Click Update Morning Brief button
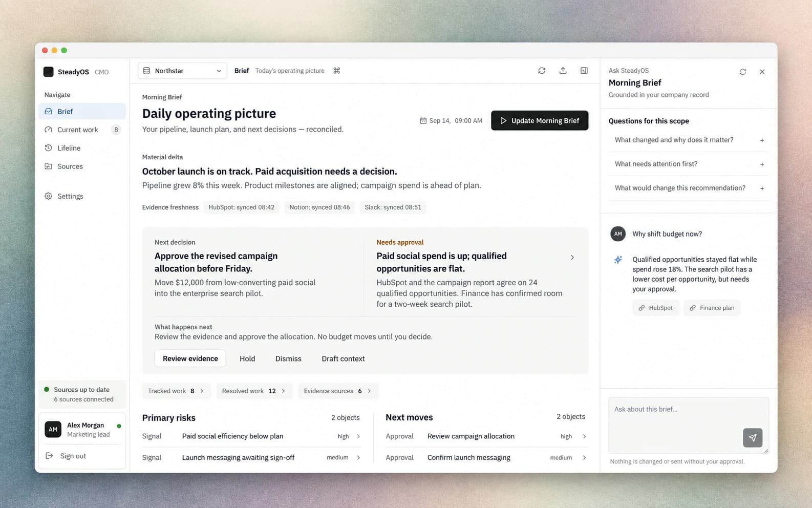Screen dimensions: 812x508 coord(540,120)
